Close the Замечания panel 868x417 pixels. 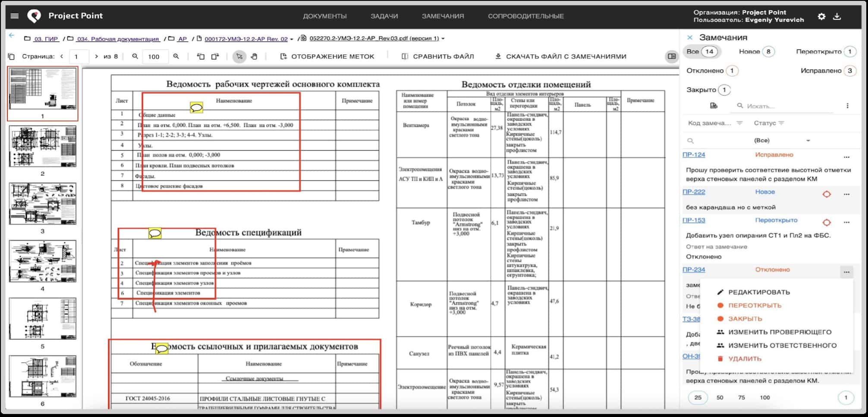coord(690,38)
